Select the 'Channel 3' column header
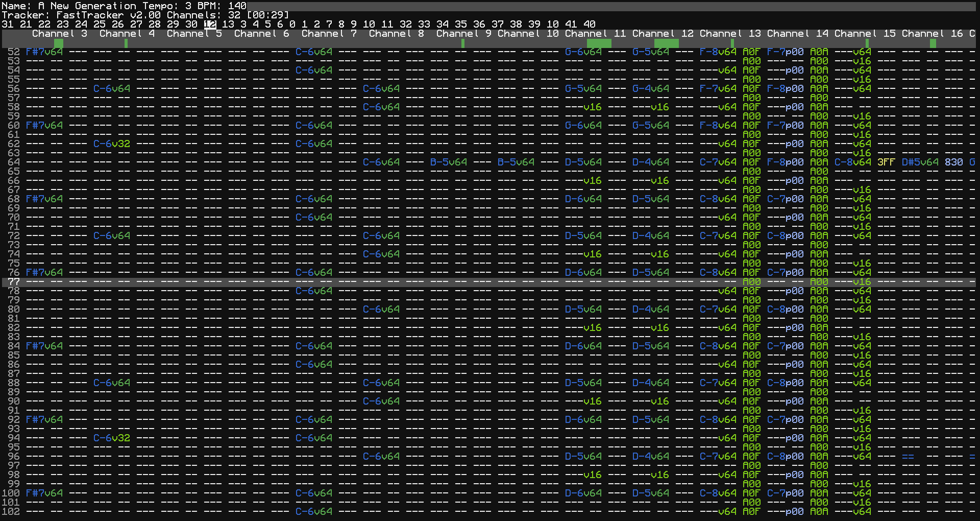The height and width of the screenshot is (521, 980). (x=60, y=33)
